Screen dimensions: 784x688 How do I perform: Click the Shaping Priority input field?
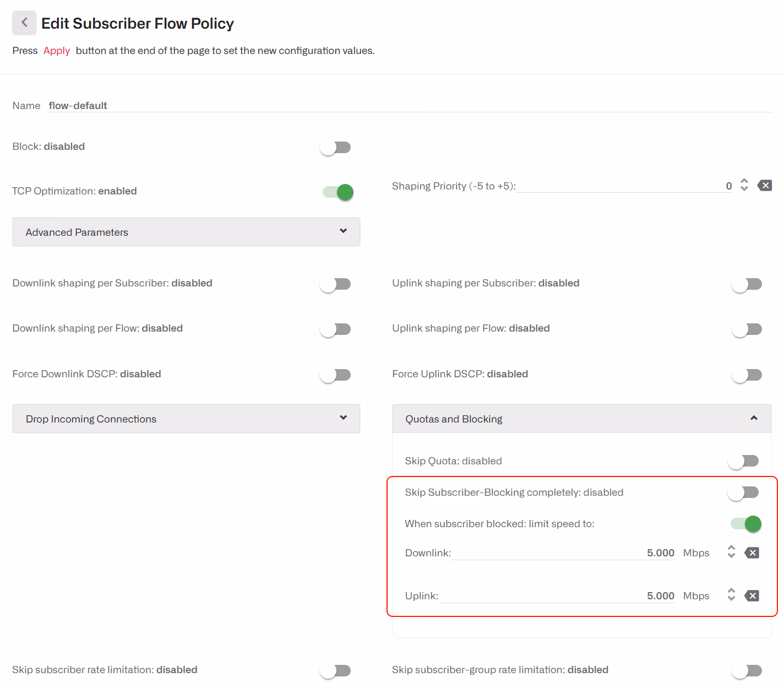coord(624,186)
